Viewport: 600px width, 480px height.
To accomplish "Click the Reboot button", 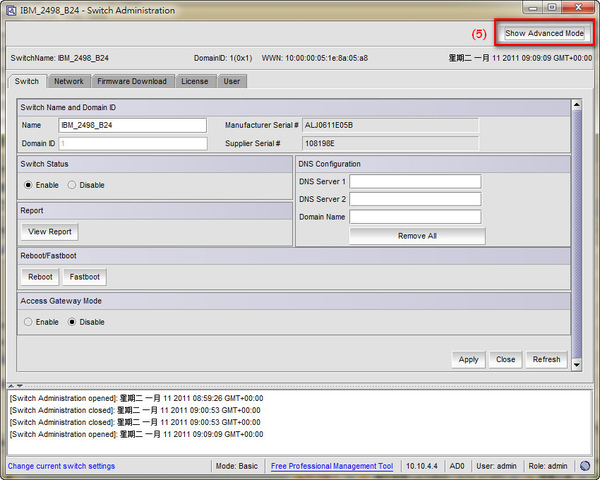I will tap(40, 277).
